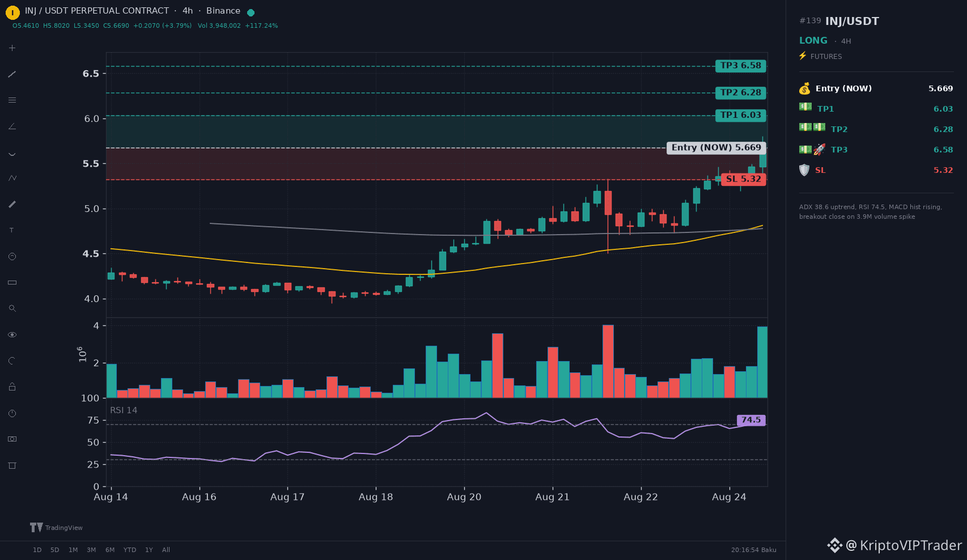The image size is (967, 560).
Task: Click the Entry (NOW) 5.669 chart label
Action: pyautogui.click(x=716, y=148)
